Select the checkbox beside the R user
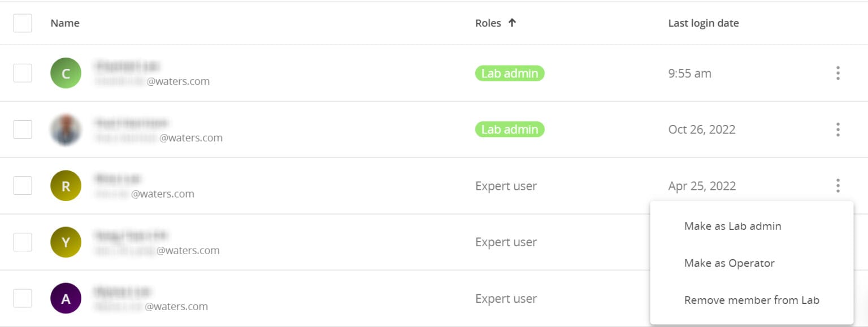Viewport: 868px width, 327px height. pyautogui.click(x=23, y=186)
